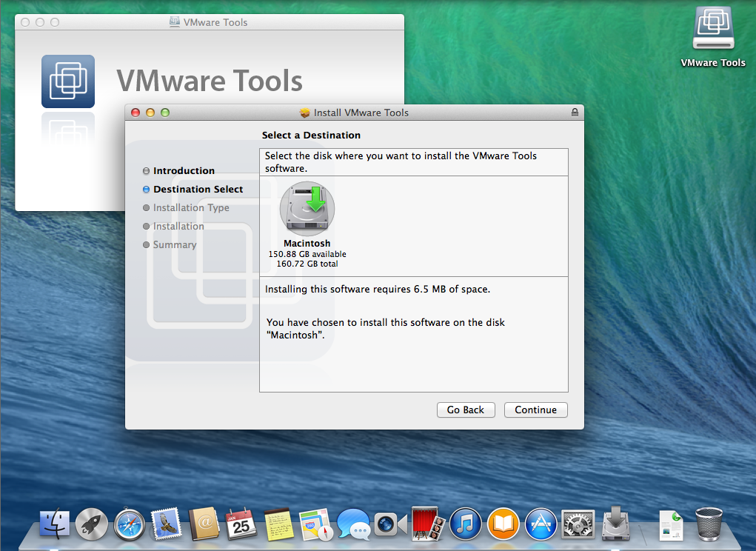
Task: Open the App Store in dock
Action: click(x=541, y=525)
